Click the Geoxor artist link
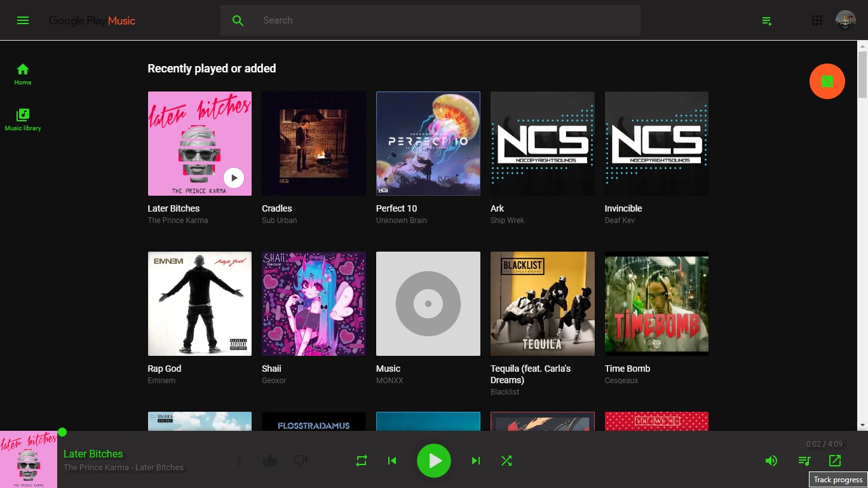 tap(274, 381)
